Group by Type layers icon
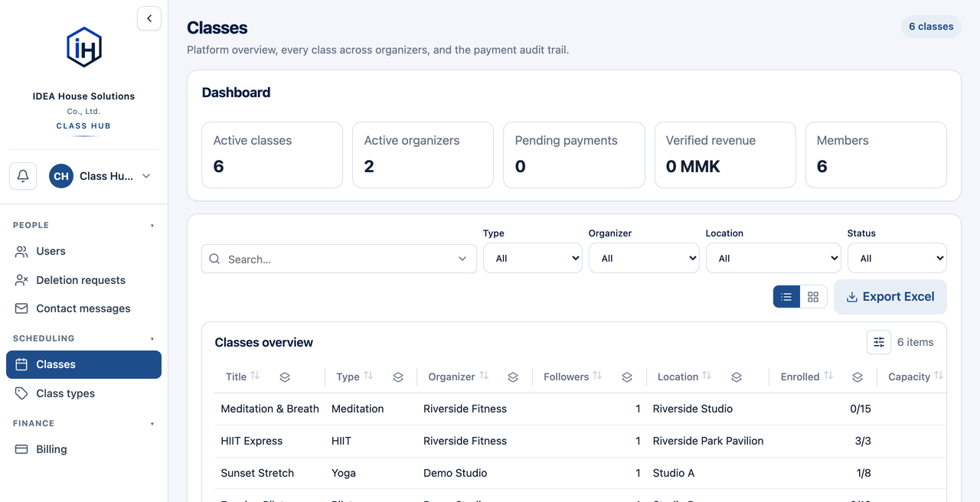Image resolution: width=980 pixels, height=502 pixels. click(398, 377)
